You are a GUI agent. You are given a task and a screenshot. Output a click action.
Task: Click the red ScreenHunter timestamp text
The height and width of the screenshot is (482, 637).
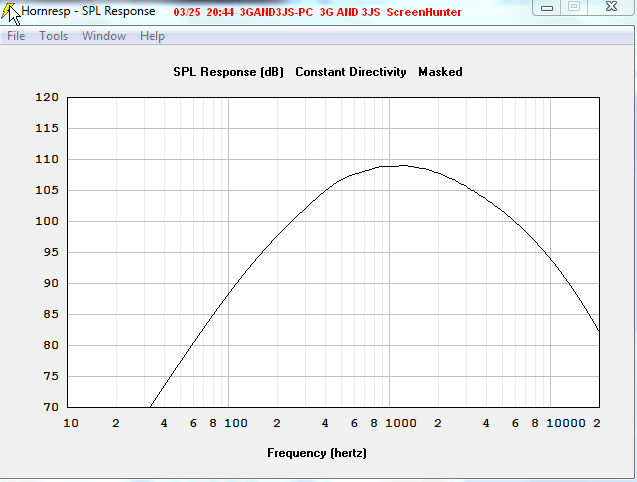317,12
